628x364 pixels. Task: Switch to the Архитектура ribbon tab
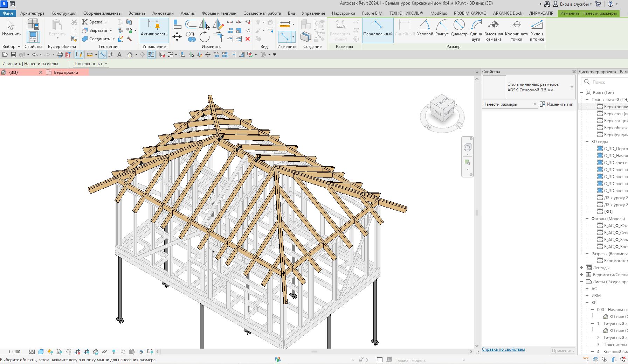[32, 13]
